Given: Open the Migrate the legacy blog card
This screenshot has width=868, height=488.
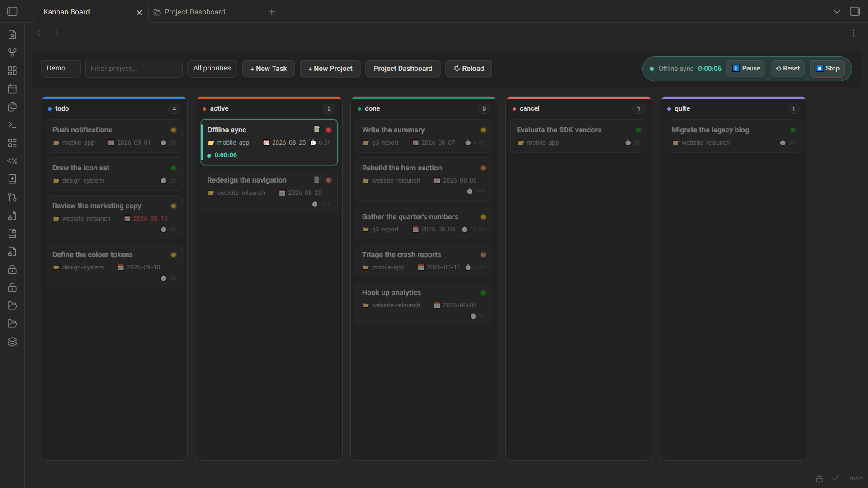Looking at the screenshot, I should (733, 136).
